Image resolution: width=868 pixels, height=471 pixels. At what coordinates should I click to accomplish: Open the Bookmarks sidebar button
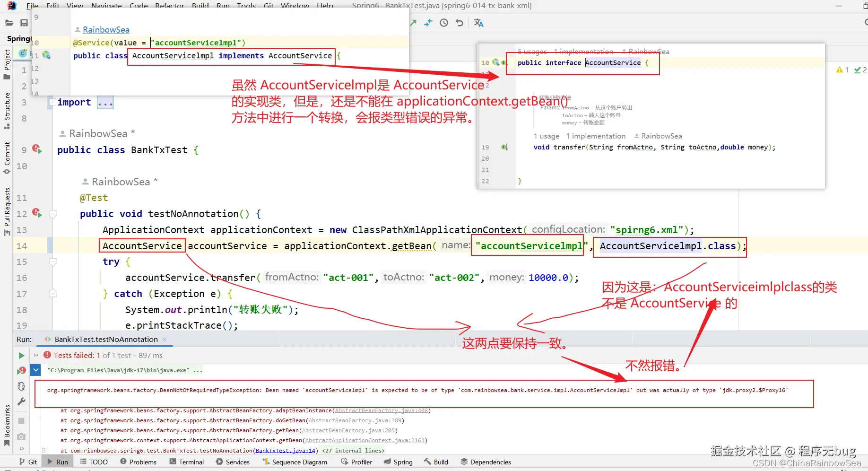click(x=7, y=426)
